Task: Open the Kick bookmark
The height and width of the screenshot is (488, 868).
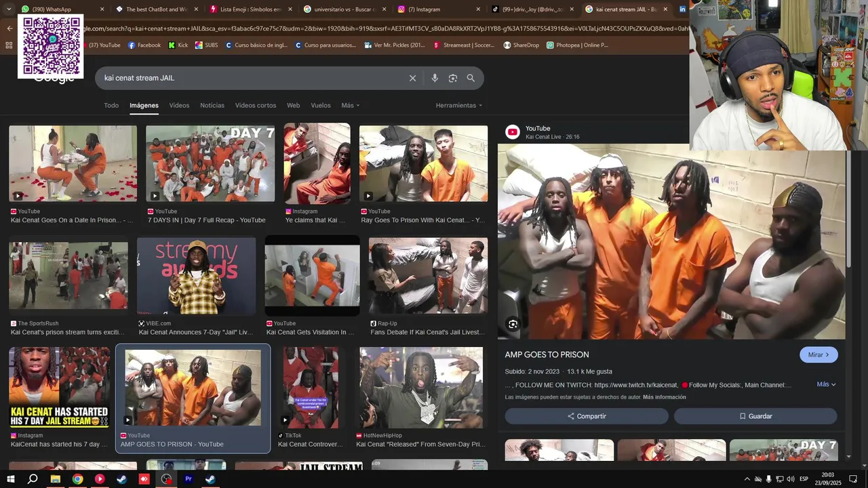Action: (178, 45)
